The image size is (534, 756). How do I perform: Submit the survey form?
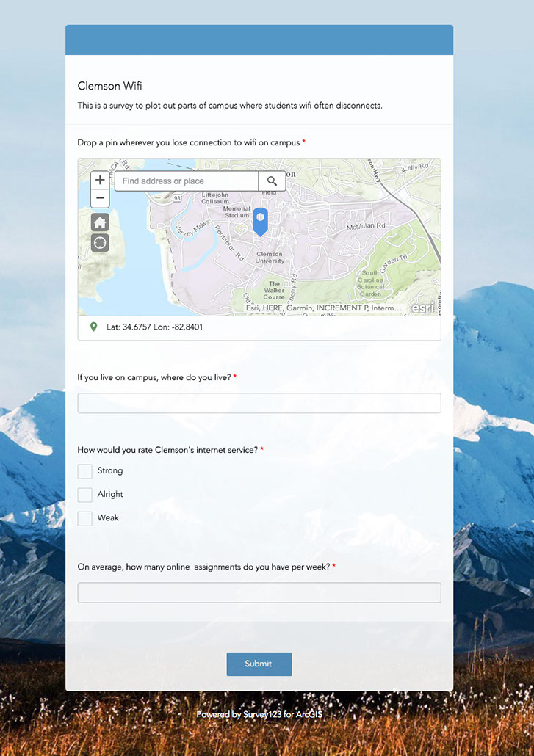pos(259,664)
